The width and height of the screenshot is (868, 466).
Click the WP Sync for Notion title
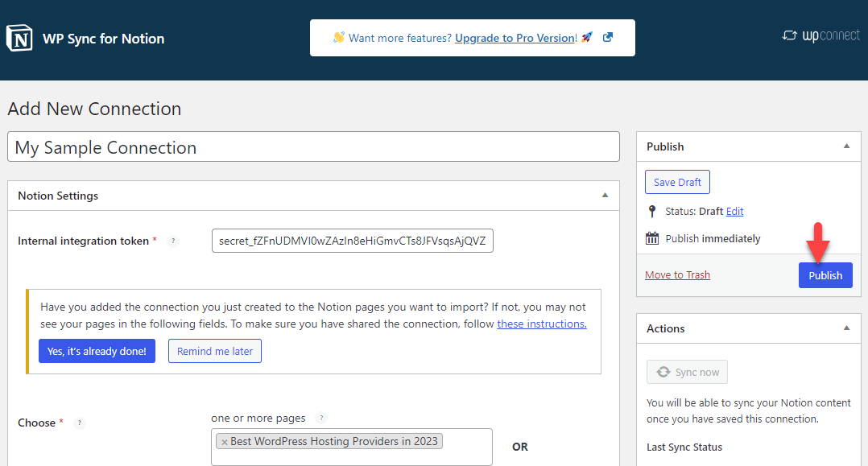tap(104, 39)
